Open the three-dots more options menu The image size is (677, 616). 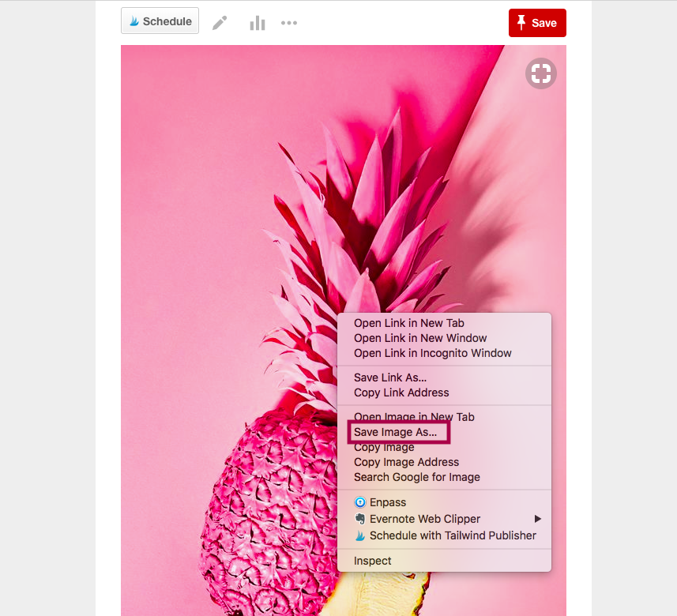pyautogui.click(x=289, y=23)
